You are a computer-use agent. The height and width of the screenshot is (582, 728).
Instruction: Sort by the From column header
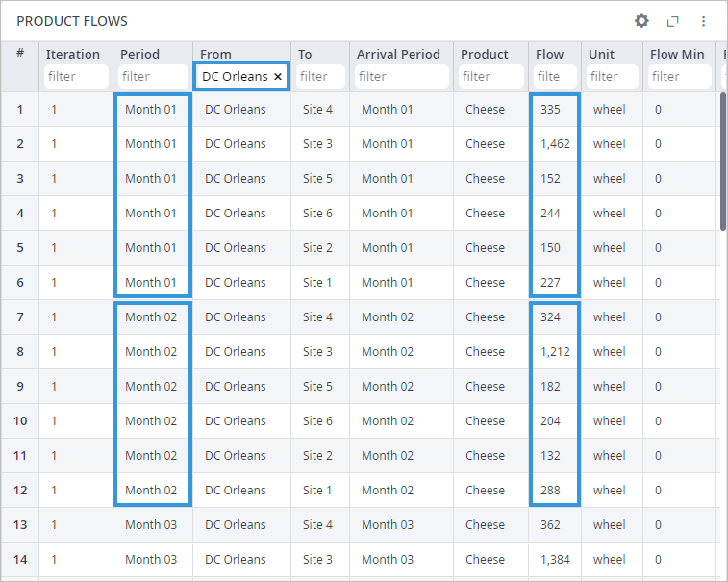pos(215,54)
